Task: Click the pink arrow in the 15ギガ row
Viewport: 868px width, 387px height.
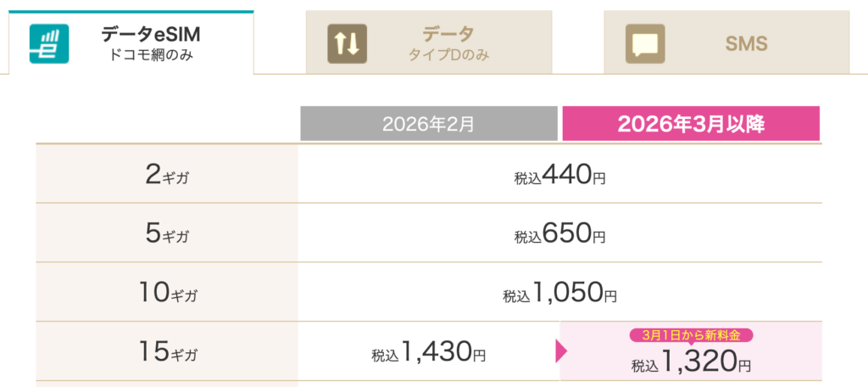Action: (x=559, y=351)
